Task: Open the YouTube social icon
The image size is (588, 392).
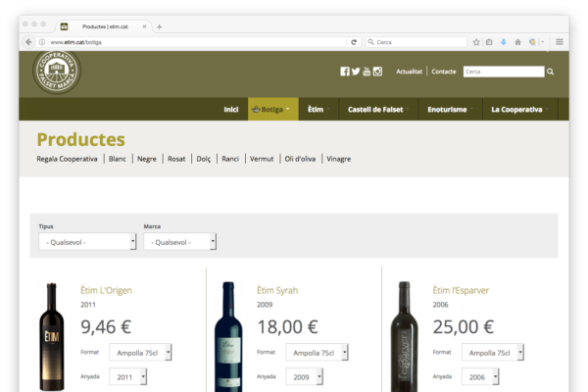Action: [x=367, y=72]
